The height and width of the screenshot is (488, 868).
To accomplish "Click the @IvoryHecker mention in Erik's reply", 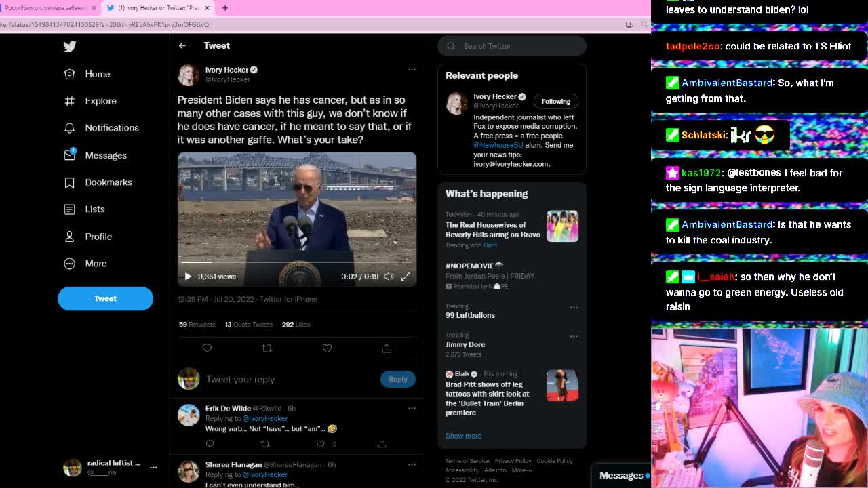I will [265, 418].
